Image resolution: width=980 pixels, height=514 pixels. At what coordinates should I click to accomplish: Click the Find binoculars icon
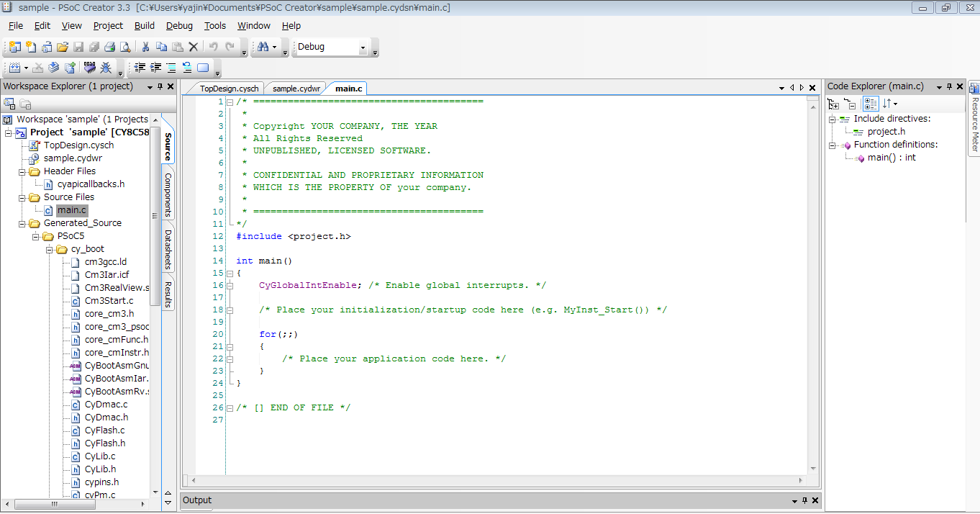pyautogui.click(x=263, y=47)
